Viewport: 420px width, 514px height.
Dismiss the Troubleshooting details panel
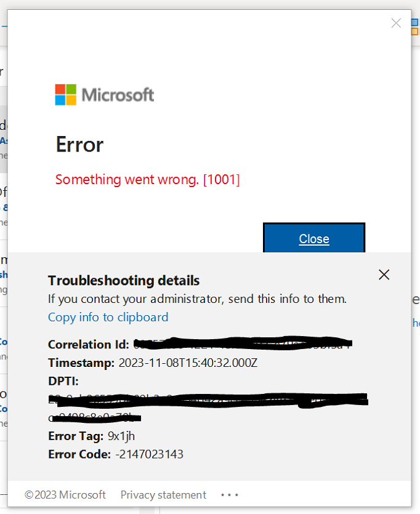[384, 275]
